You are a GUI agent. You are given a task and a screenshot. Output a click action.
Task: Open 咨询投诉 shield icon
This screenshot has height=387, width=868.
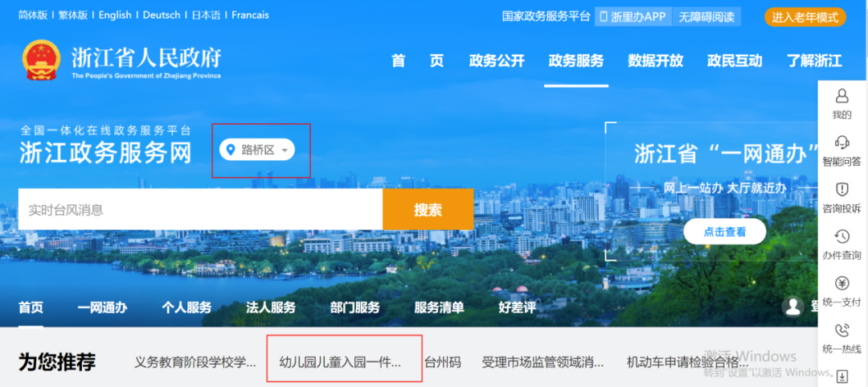pos(841,190)
